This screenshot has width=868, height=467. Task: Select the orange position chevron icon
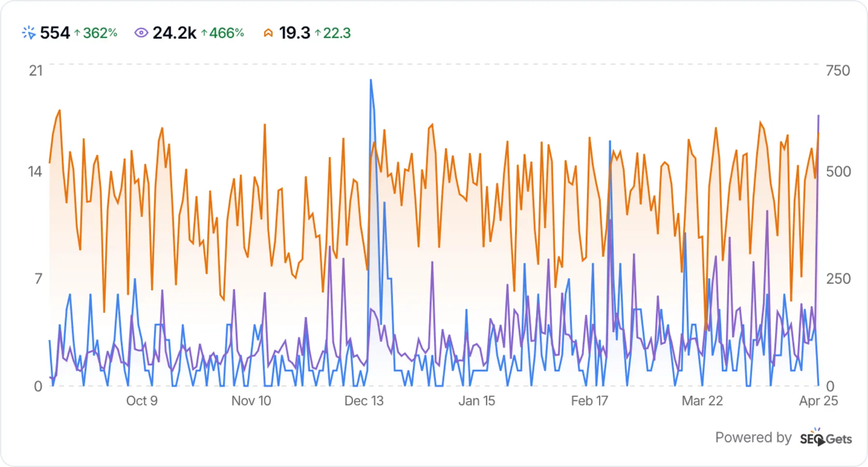point(269,33)
